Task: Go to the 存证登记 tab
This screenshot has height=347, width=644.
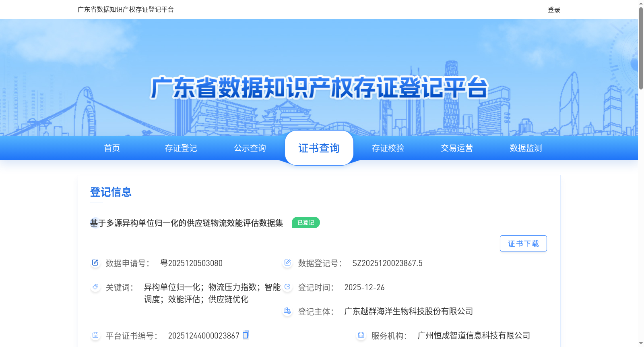Action: point(181,148)
